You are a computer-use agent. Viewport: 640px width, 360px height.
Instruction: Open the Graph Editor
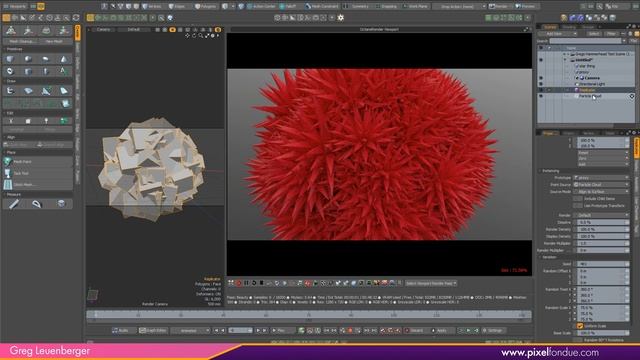(152, 330)
